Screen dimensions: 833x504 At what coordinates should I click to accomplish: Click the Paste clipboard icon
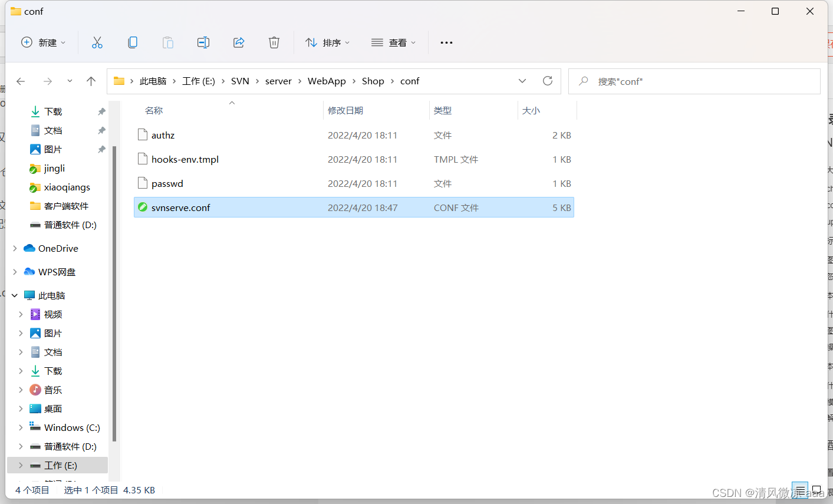pos(168,42)
